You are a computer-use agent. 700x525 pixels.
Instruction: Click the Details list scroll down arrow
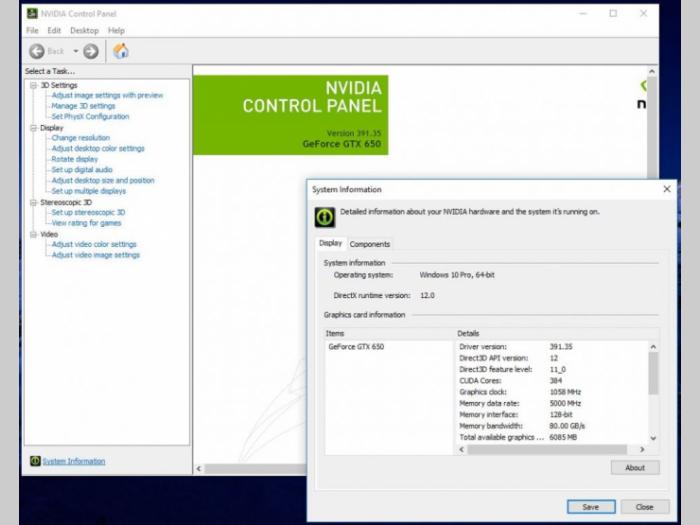(x=653, y=438)
